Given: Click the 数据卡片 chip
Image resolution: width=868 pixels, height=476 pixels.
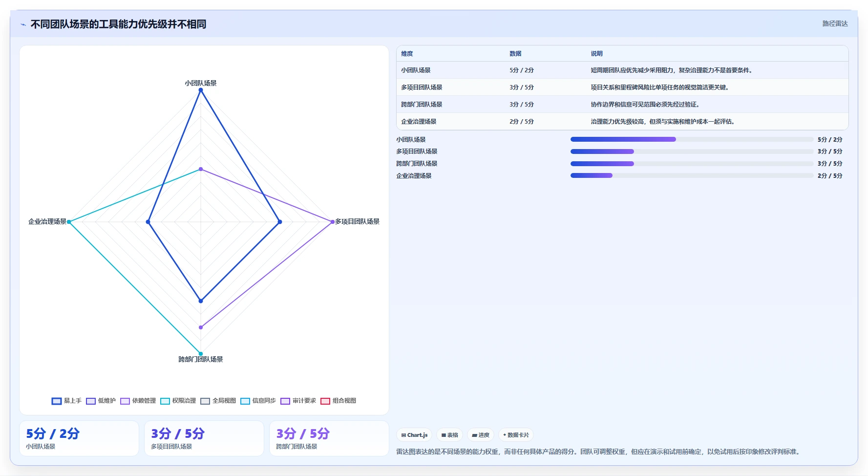Looking at the screenshot, I should [516, 435].
